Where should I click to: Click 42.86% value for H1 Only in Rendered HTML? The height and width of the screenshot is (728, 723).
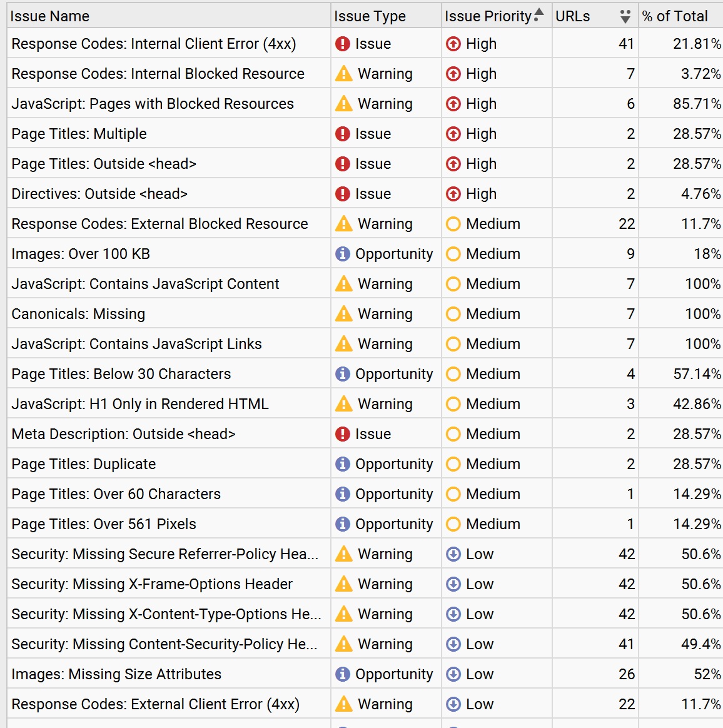[x=697, y=404]
